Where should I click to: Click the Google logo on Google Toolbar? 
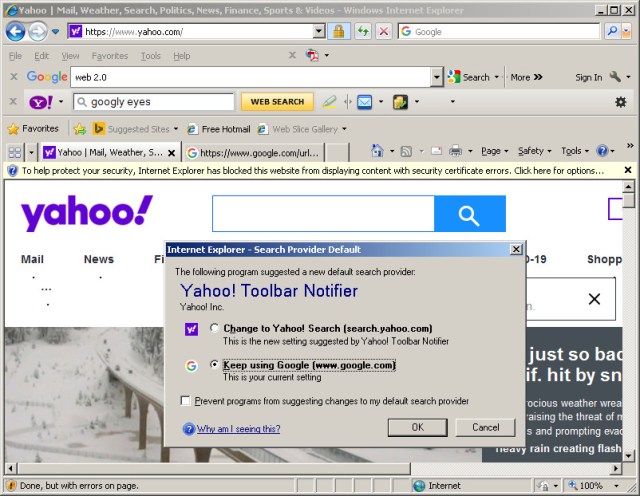[47, 77]
